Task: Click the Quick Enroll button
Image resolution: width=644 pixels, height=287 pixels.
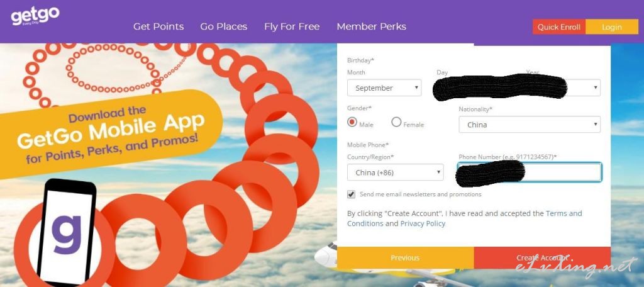Action: tap(559, 27)
